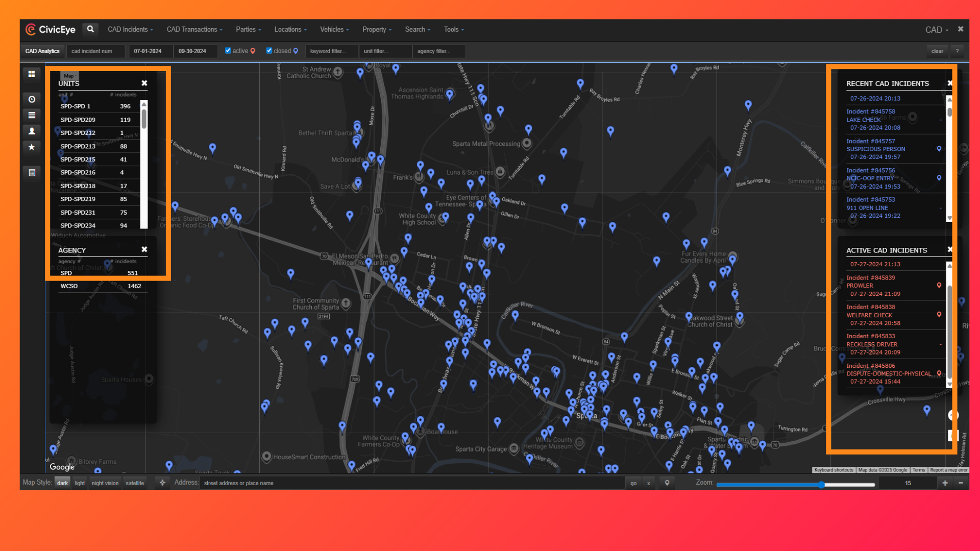
Task: Expand the Locations dropdown
Action: (290, 30)
